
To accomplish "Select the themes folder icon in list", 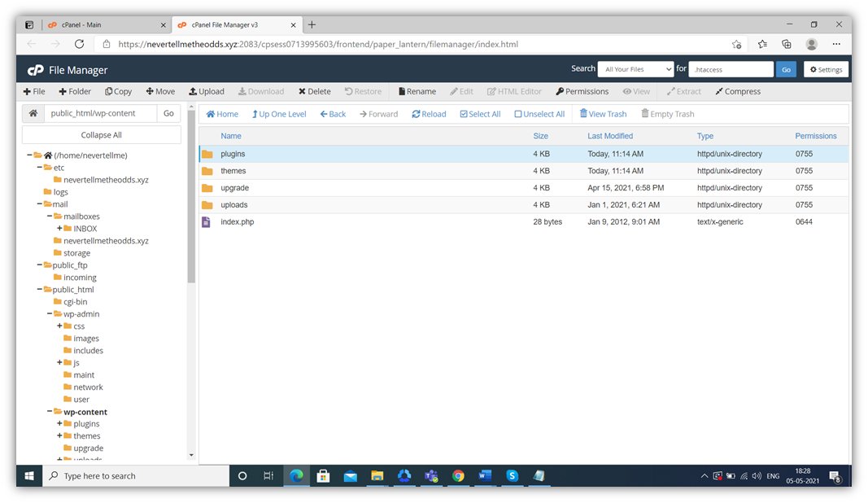I will coord(207,171).
